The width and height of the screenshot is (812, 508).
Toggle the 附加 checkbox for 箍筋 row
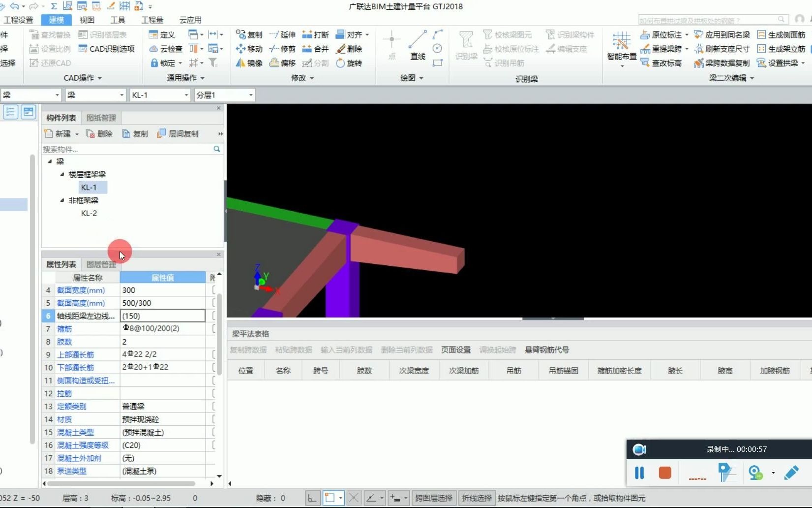(x=214, y=328)
